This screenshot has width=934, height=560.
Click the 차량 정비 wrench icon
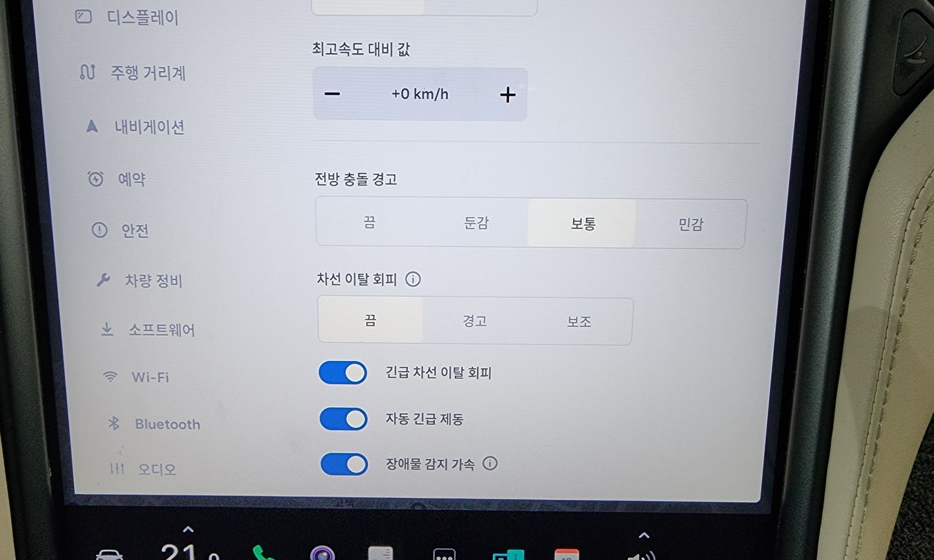[103, 280]
